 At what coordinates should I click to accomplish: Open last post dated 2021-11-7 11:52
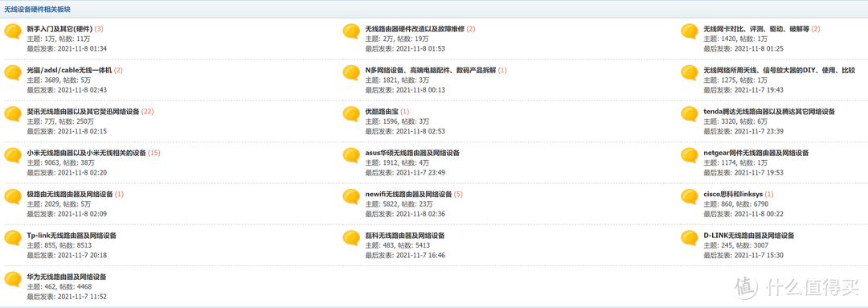(x=82, y=297)
